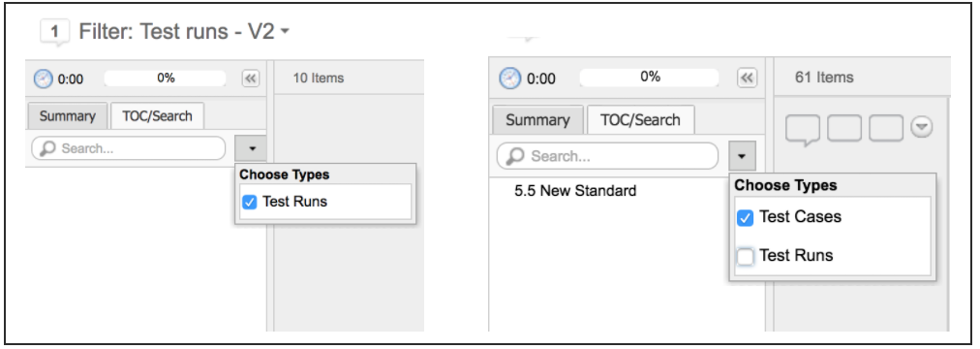Click the timer clock icon in left panel
Image resolution: width=980 pixels, height=349 pixels.
point(44,79)
